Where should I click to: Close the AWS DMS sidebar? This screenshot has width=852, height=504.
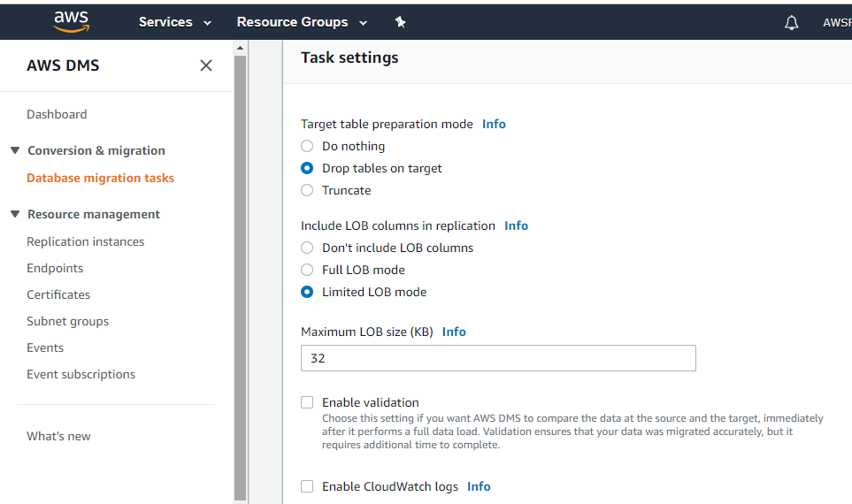tap(206, 65)
